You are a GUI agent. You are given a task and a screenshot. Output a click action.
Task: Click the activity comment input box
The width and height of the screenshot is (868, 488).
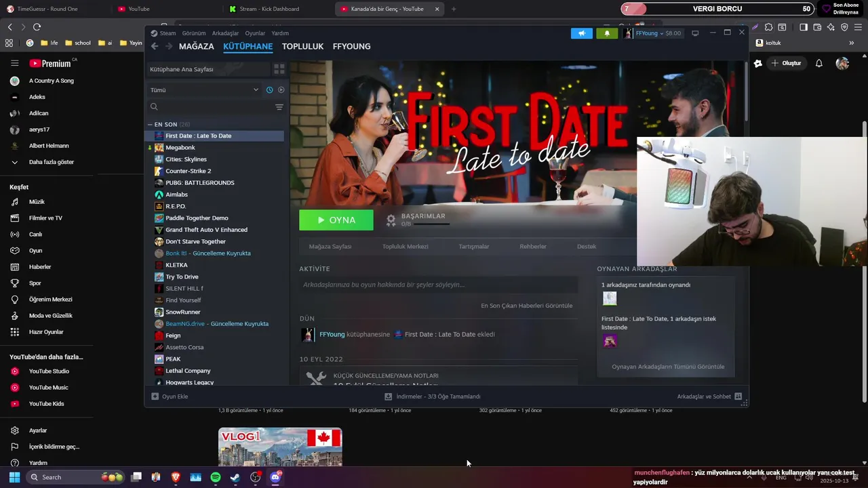click(x=438, y=285)
